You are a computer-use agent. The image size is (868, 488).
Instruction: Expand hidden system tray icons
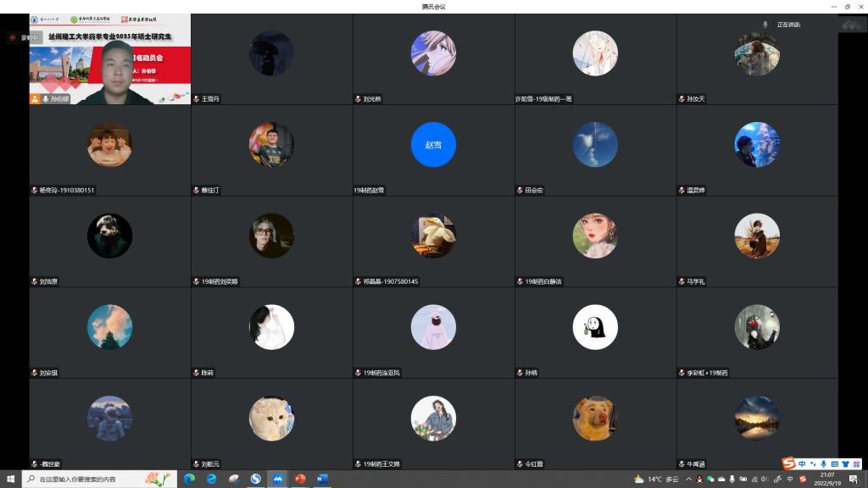(689, 480)
